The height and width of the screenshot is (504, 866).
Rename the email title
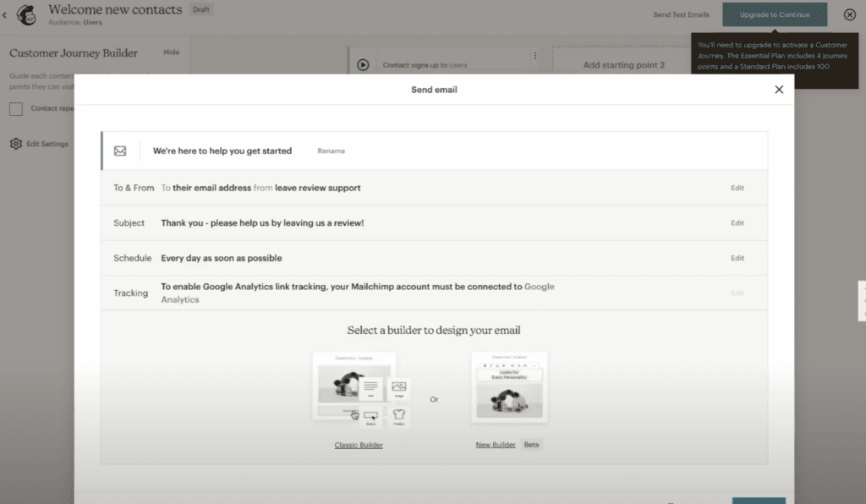331,151
